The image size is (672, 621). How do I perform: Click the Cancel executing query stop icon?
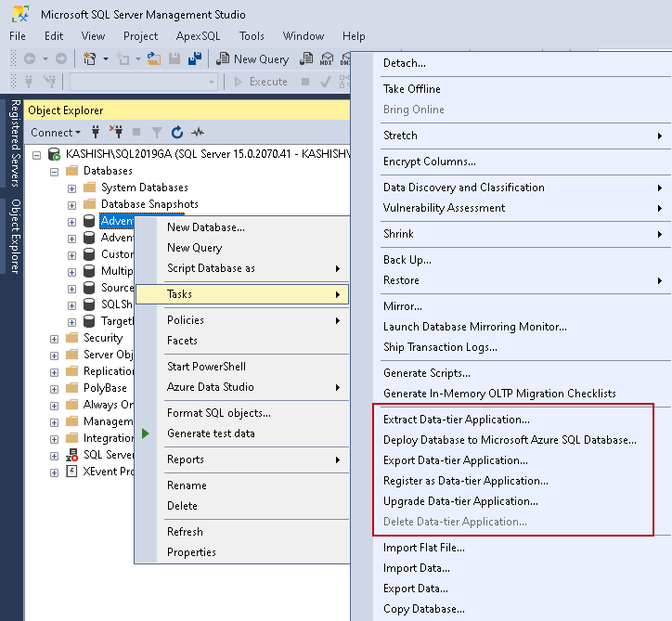305,82
